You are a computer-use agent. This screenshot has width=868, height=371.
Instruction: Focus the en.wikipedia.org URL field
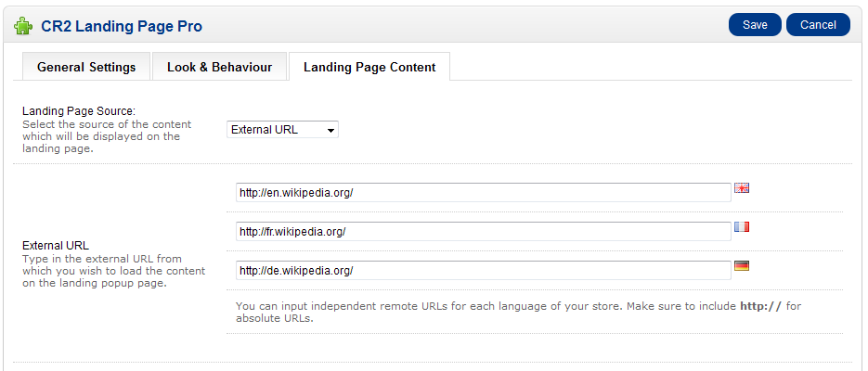pos(484,192)
